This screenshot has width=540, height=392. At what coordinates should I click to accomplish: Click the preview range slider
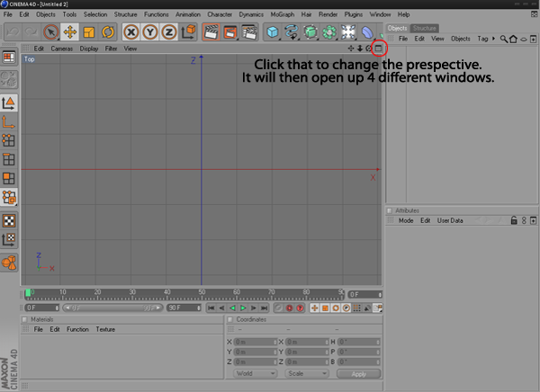click(112, 308)
